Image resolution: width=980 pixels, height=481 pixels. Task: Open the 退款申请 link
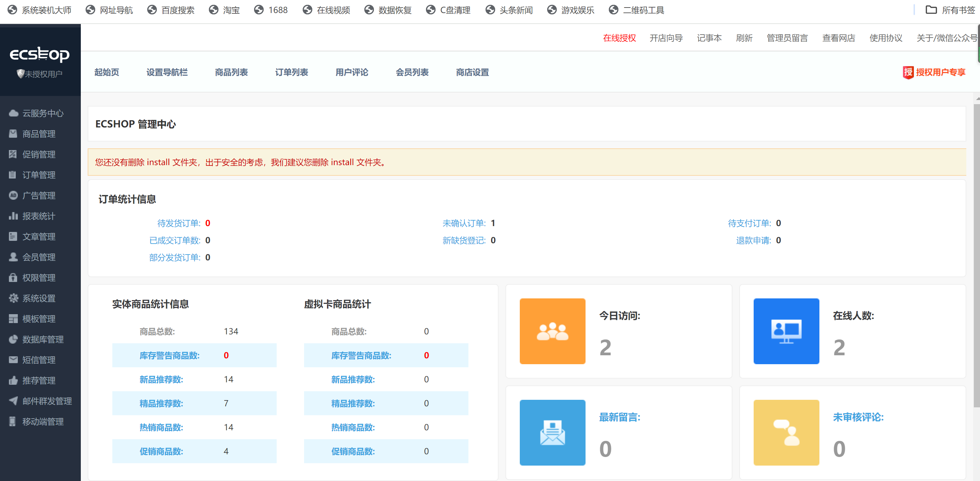pyautogui.click(x=754, y=241)
